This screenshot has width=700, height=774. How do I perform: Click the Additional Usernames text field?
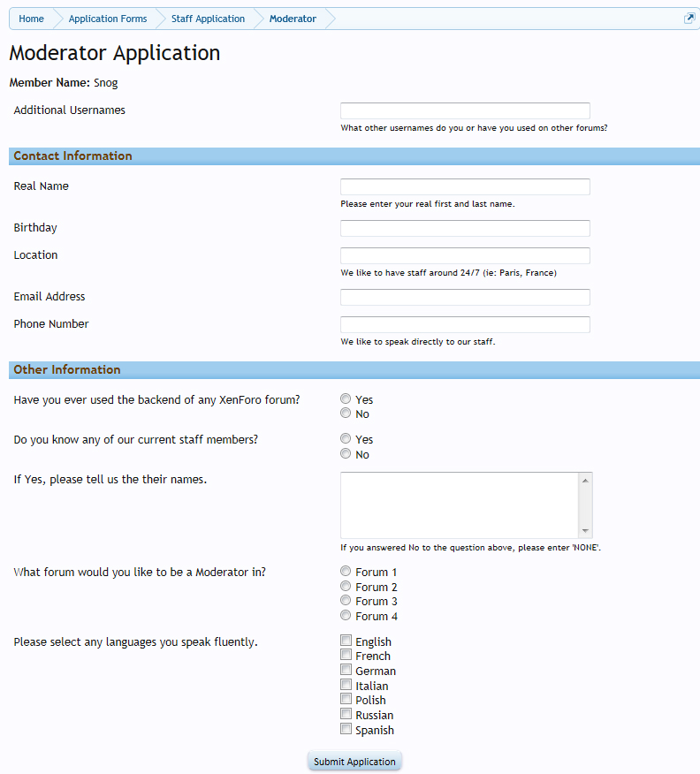pos(465,110)
